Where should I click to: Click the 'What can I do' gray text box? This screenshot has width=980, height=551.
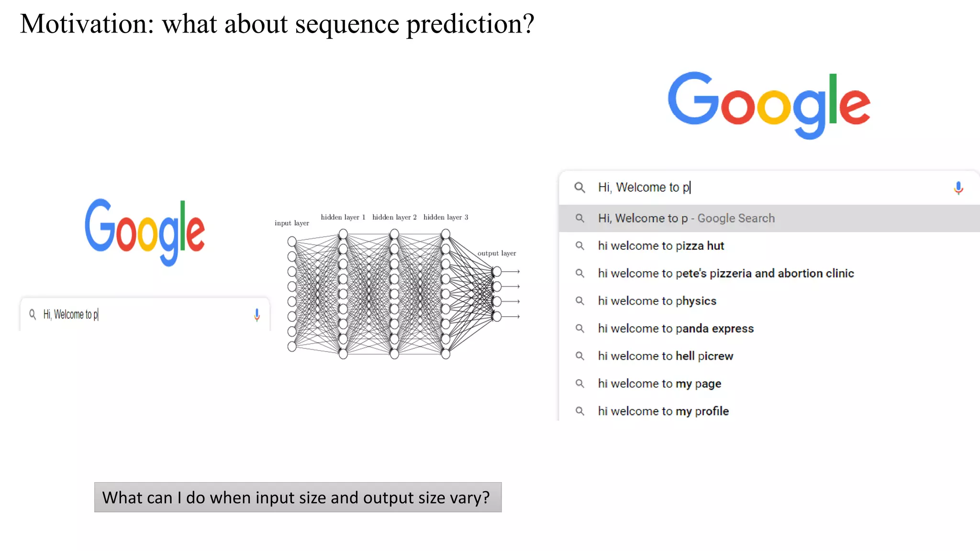(298, 497)
